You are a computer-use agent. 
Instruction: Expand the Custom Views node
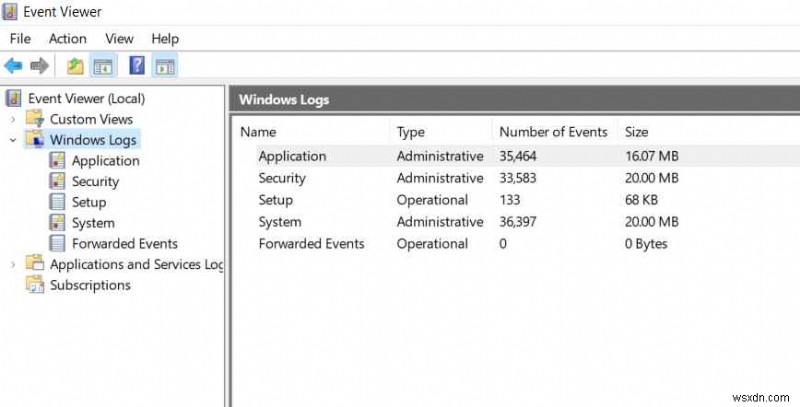14,119
